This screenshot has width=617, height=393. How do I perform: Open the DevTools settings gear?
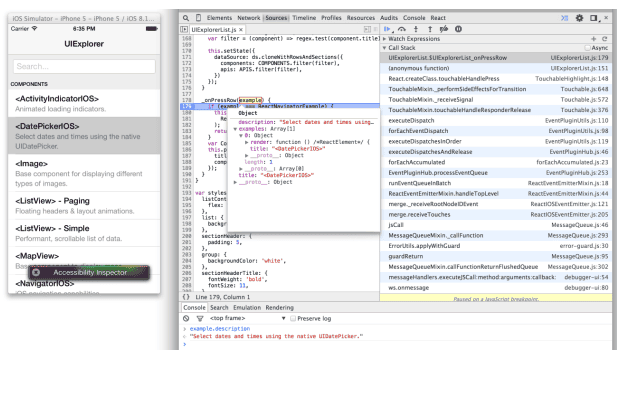point(579,18)
